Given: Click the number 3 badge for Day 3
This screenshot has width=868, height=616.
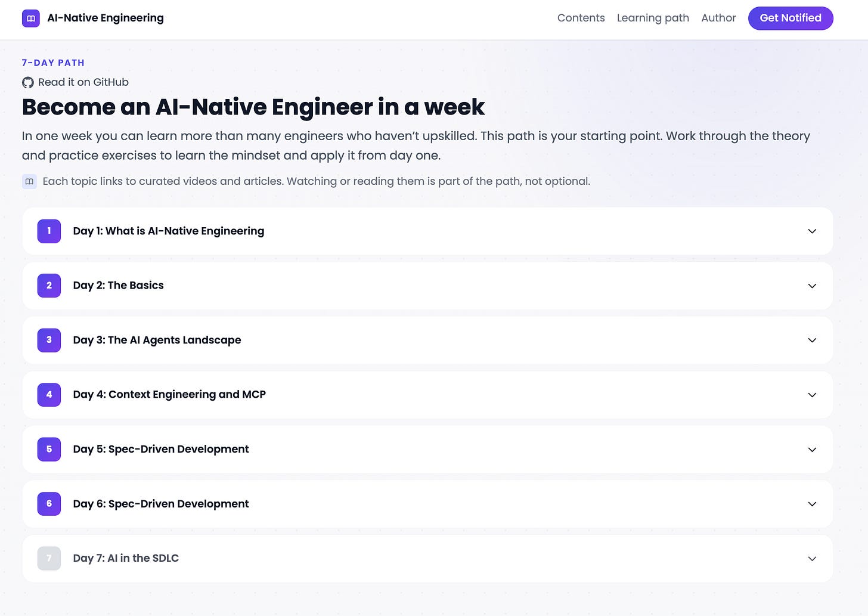Looking at the screenshot, I should click(x=49, y=340).
